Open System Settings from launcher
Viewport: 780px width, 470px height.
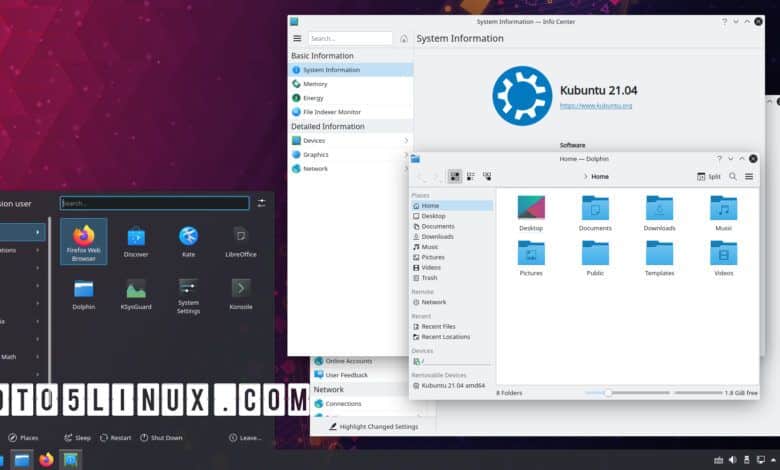[x=189, y=296]
